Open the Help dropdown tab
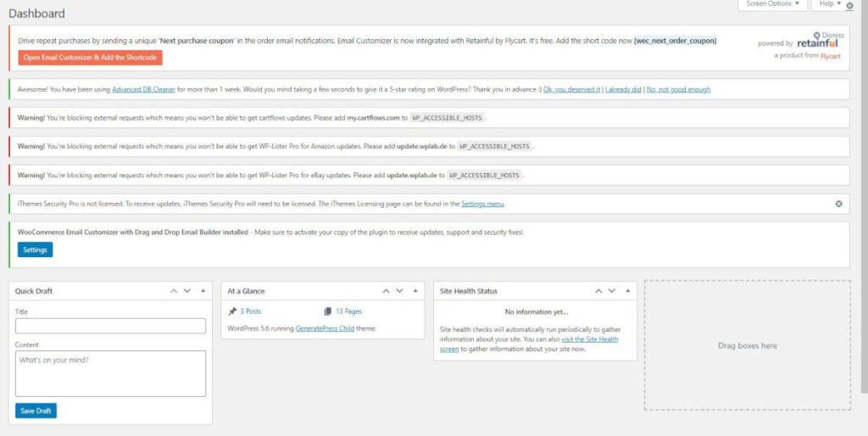The width and height of the screenshot is (868, 436). point(829,4)
